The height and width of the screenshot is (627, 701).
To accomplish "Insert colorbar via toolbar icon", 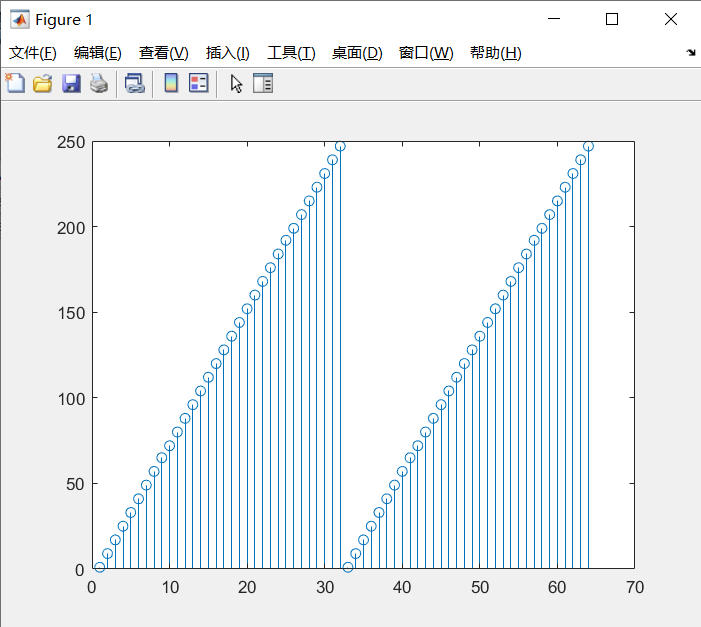I will point(171,83).
